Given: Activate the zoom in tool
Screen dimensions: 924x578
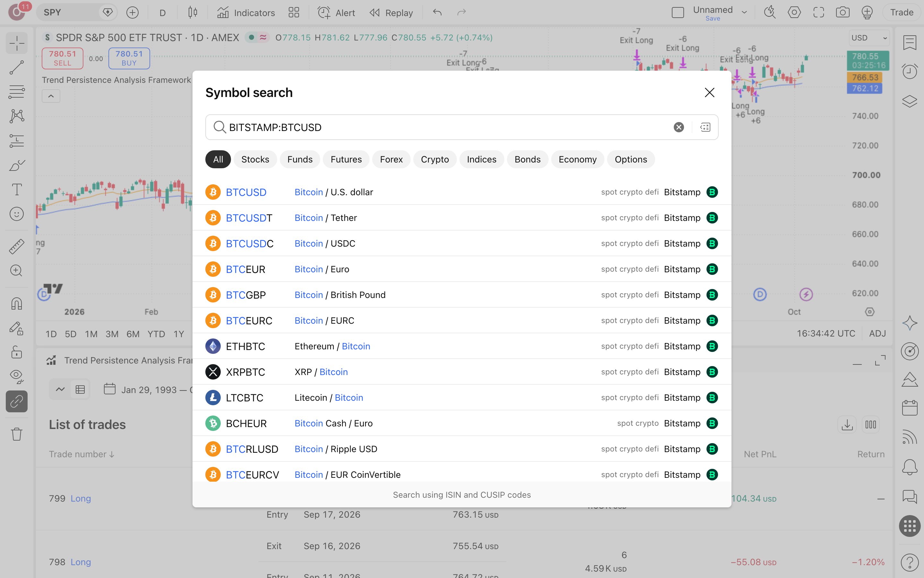Looking at the screenshot, I should pos(17,271).
